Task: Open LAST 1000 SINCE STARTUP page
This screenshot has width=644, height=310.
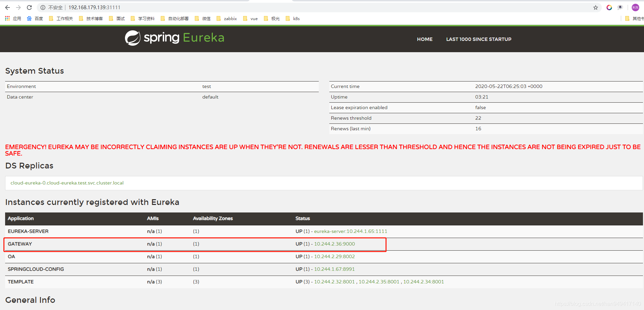Action: click(x=478, y=39)
